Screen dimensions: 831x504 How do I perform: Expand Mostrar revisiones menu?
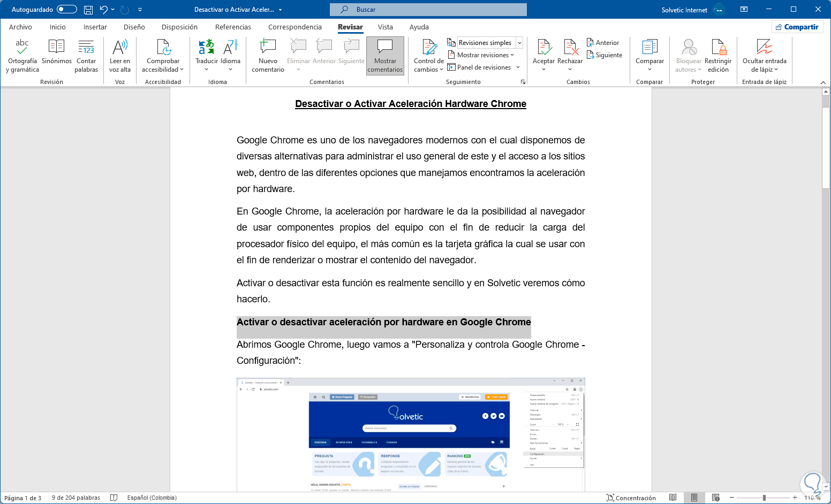(481, 55)
